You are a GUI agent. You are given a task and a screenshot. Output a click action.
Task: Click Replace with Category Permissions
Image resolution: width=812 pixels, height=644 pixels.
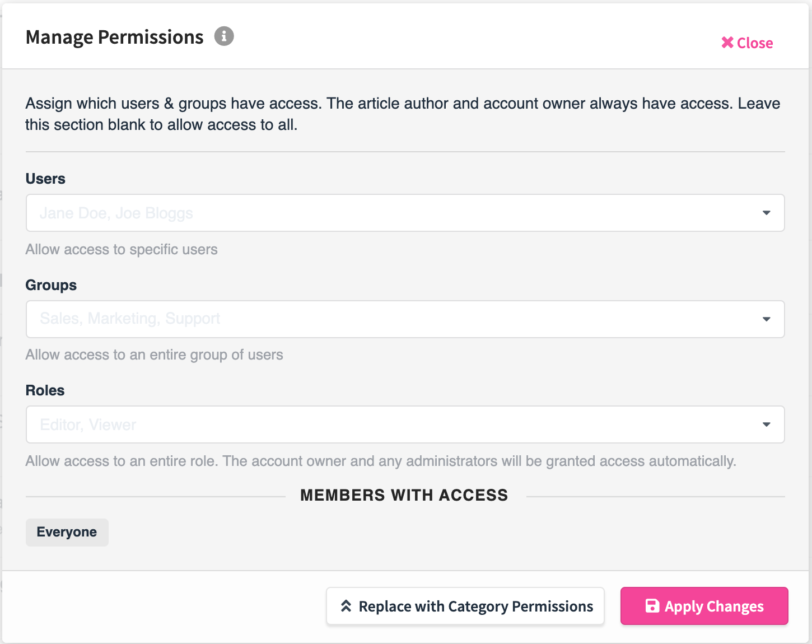465,605
